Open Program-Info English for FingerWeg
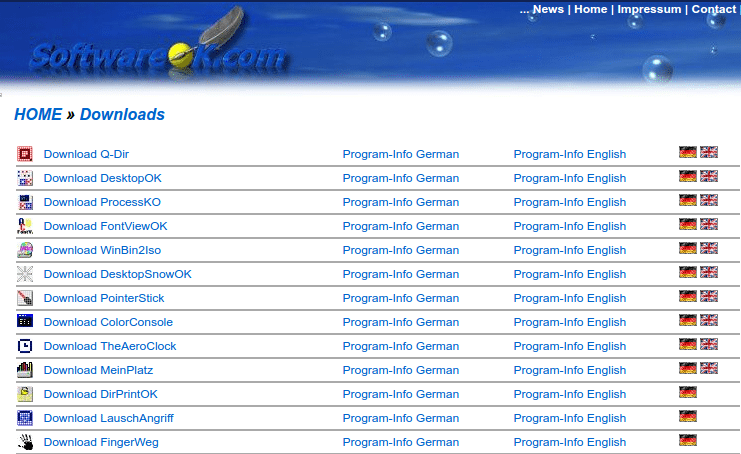This screenshot has height=454, width=741. (569, 443)
